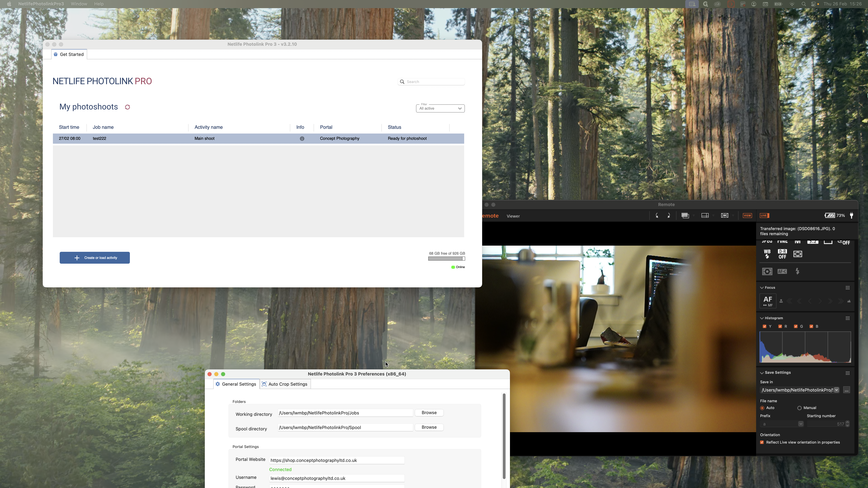Open the Save in path dropdown
868x488 pixels.
coord(836,390)
